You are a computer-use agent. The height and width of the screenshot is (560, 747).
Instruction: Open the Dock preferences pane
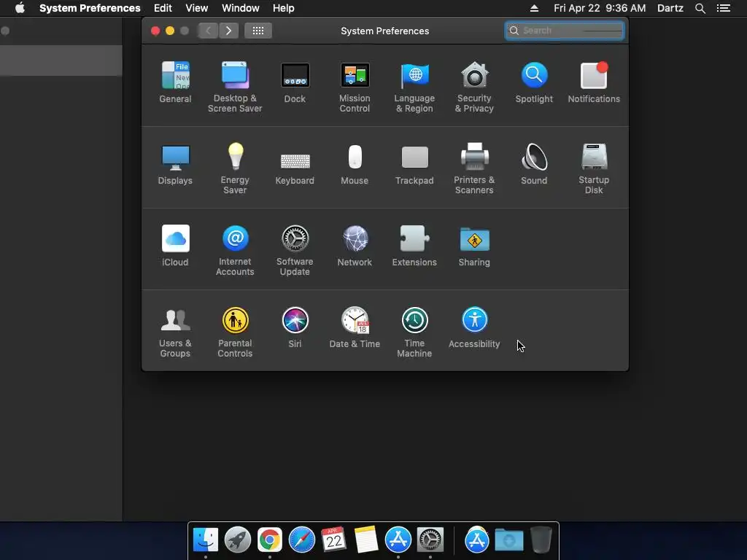(295, 82)
